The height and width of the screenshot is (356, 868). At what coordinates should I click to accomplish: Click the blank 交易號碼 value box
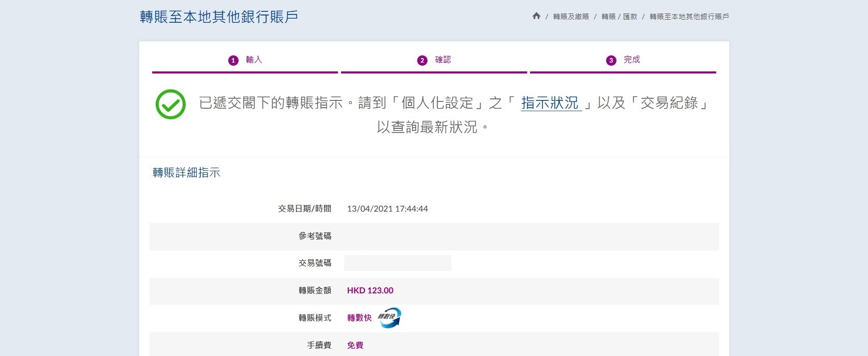point(398,263)
